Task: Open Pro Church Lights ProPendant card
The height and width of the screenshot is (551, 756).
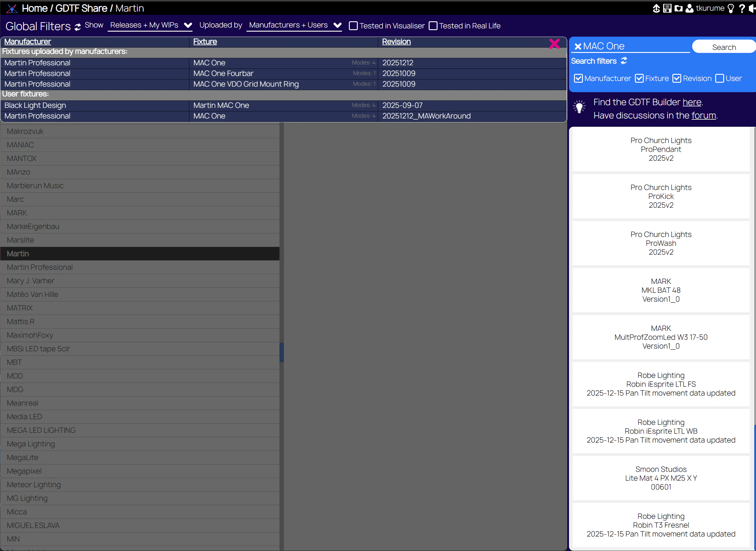Action: 661,149
